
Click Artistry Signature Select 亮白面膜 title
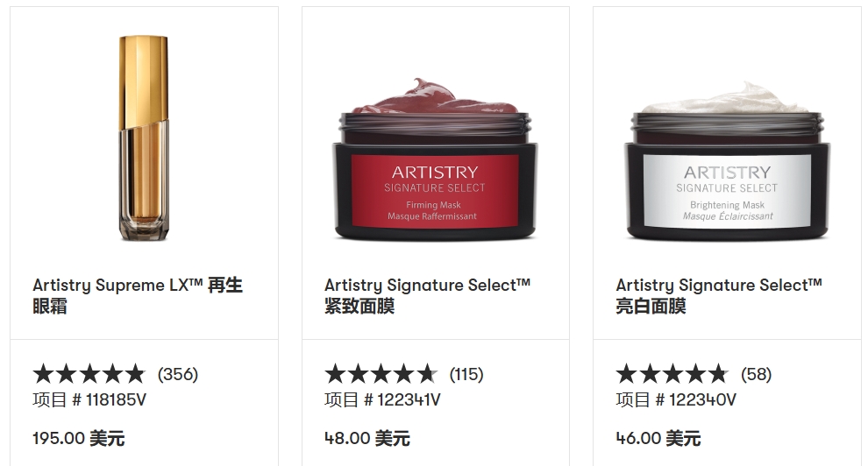[719, 295]
